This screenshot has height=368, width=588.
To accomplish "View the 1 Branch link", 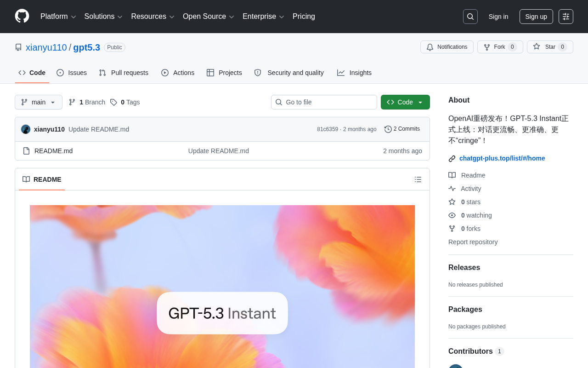I will (x=87, y=102).
